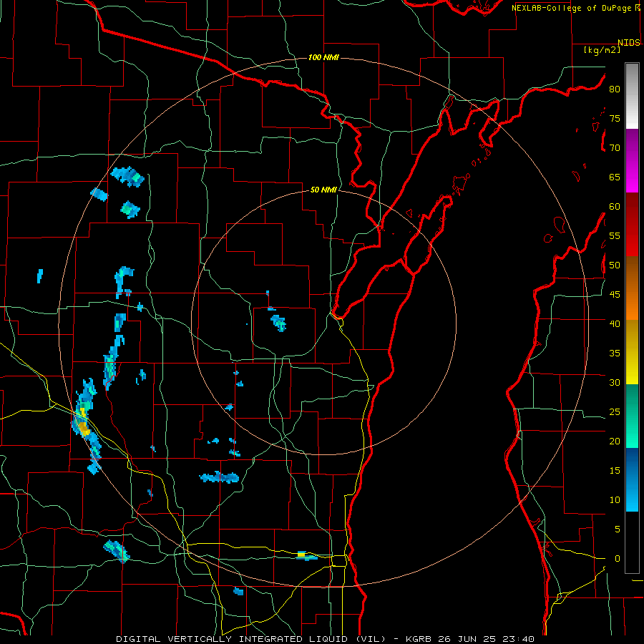Click the 15 value on the scale
644x644 pixels.
(x=615, y=471)
